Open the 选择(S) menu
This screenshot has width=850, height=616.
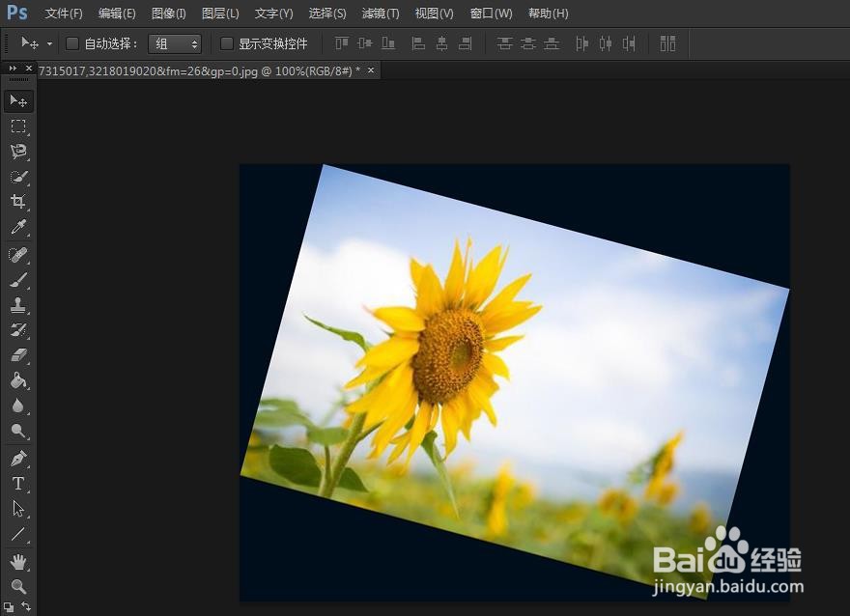tap(326, 14)
